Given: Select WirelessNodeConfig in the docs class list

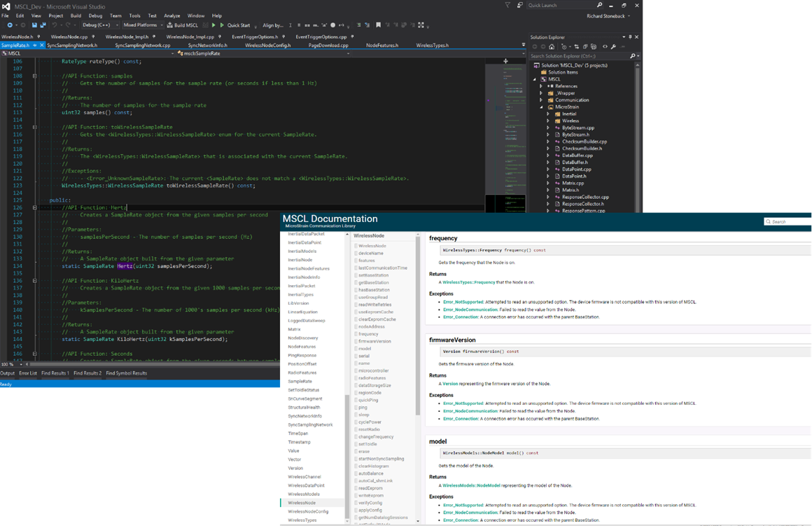Looking at the screenshot, I should (308, 511).
